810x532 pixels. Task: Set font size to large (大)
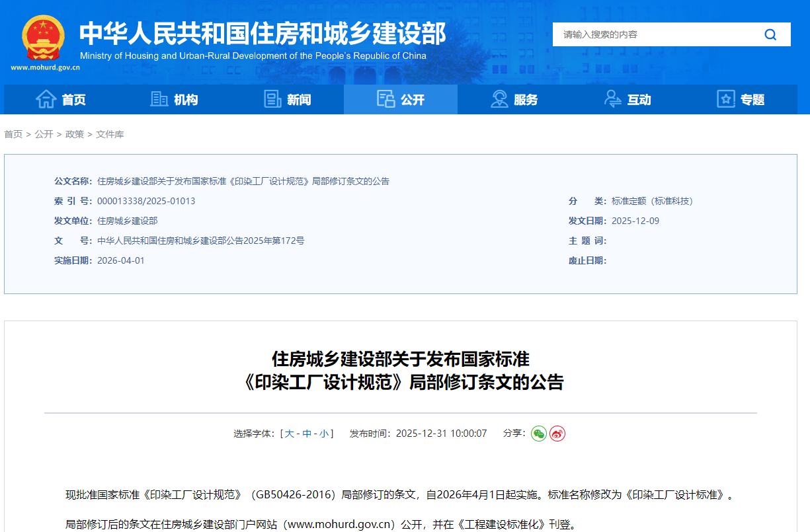pyautogui.click(x=290, y=434)
